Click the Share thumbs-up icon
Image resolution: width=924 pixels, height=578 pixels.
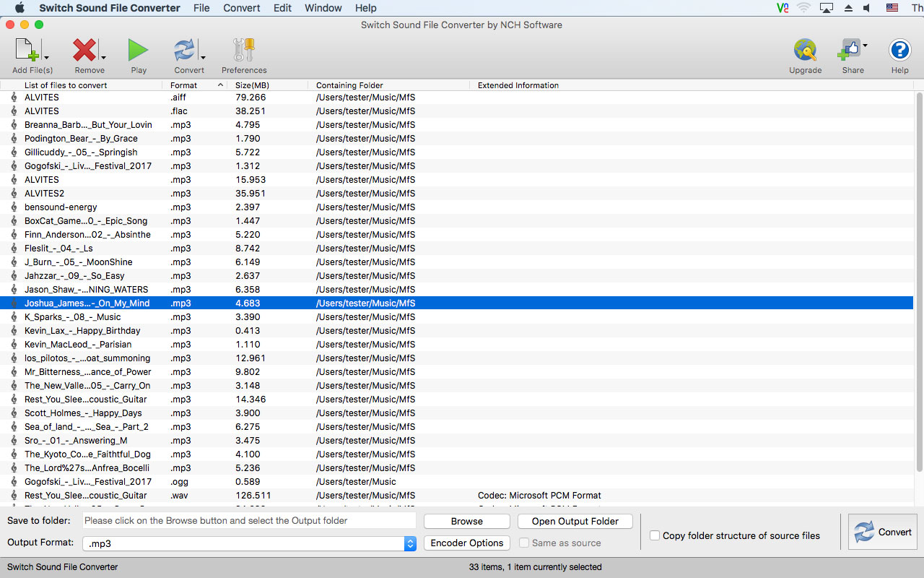pyautogui.click(x=848, y=51)
